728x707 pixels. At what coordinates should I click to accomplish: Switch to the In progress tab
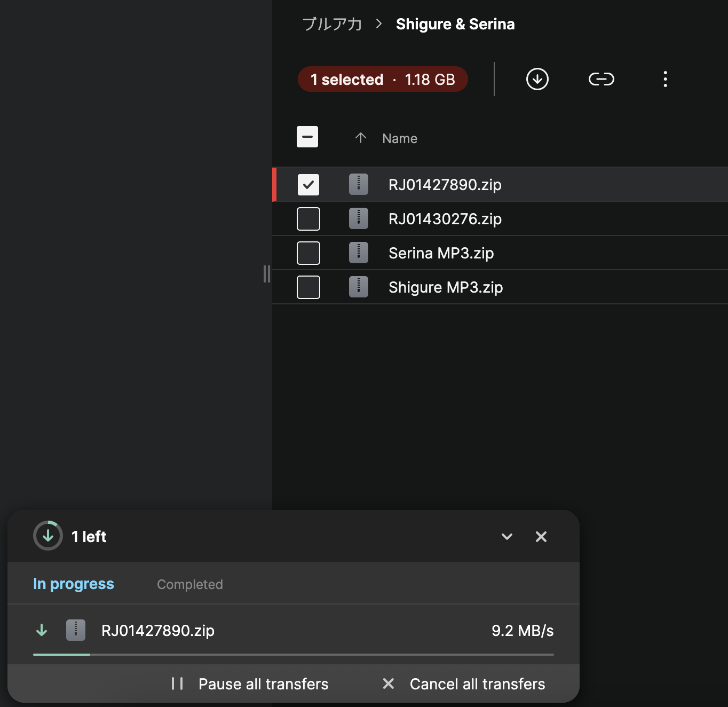[x=74, y=584]
